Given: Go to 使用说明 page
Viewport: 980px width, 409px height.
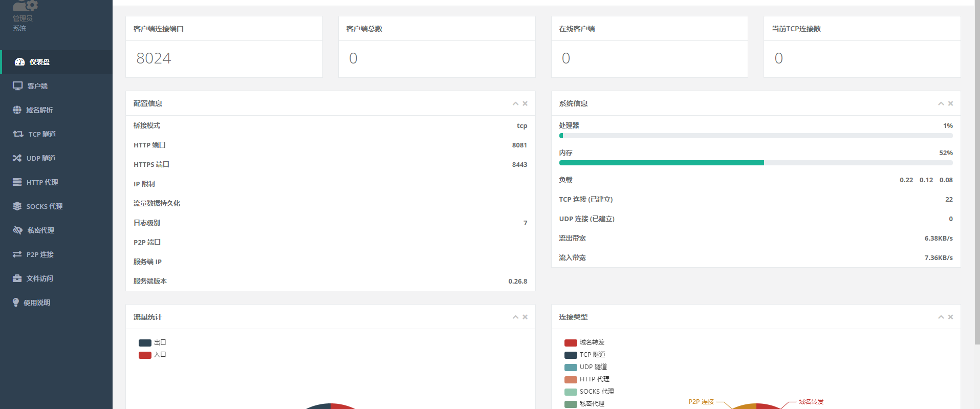Looking at the screenshot, I should [x=56, y=303].
